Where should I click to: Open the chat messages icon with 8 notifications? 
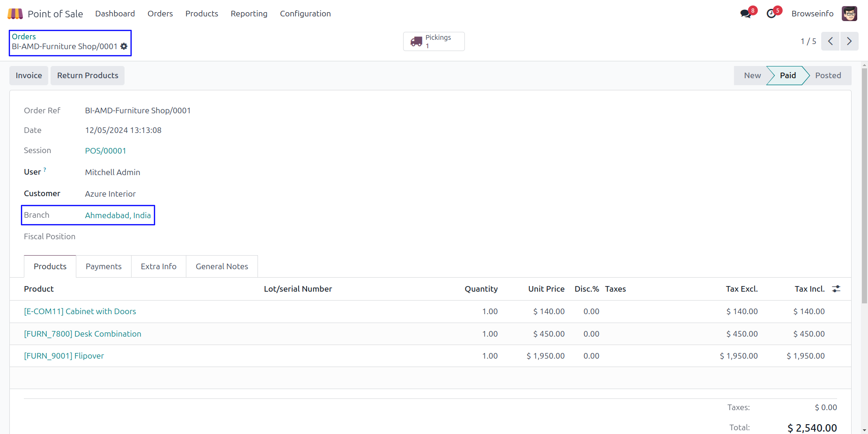745,14
